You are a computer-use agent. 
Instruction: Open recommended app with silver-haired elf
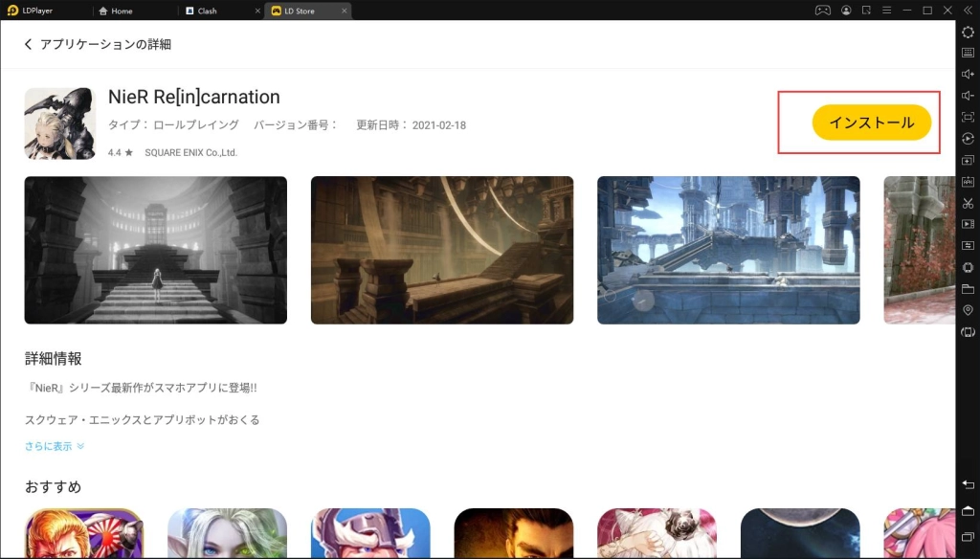pyautogui.click(x=228, y=533)
